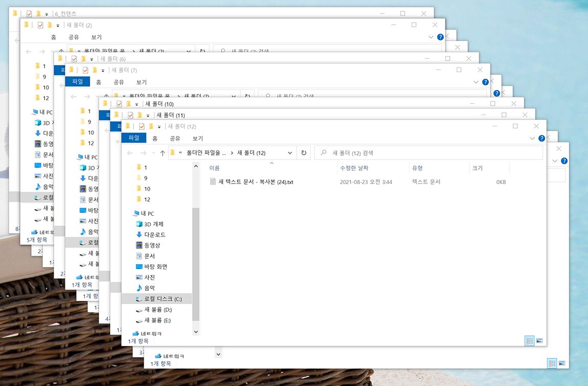Click properties quick access icon in 새 폴더 (6)
This screenshot has height=386, width=588.
click(74, 59)
